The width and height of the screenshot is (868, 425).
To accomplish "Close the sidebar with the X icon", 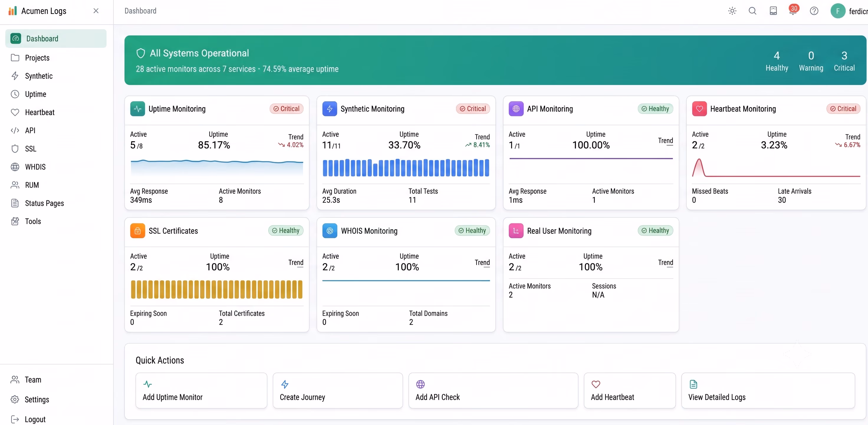I will [96, 11].
